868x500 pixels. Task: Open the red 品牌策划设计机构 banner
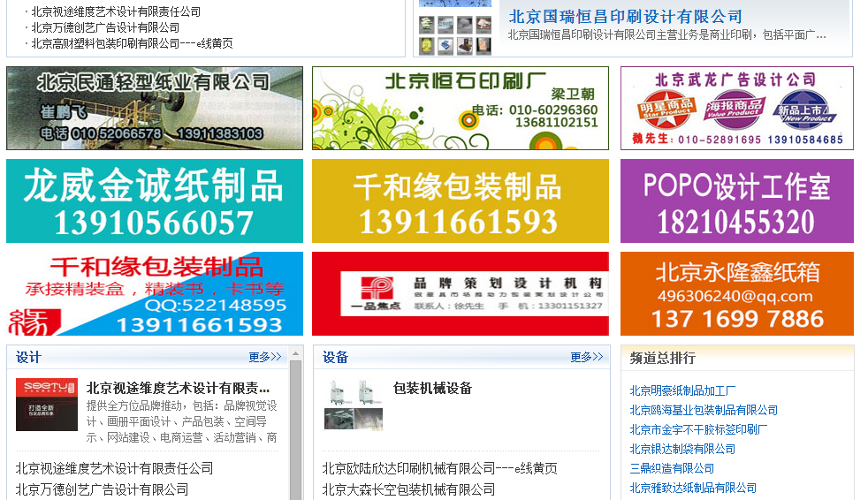460,293
